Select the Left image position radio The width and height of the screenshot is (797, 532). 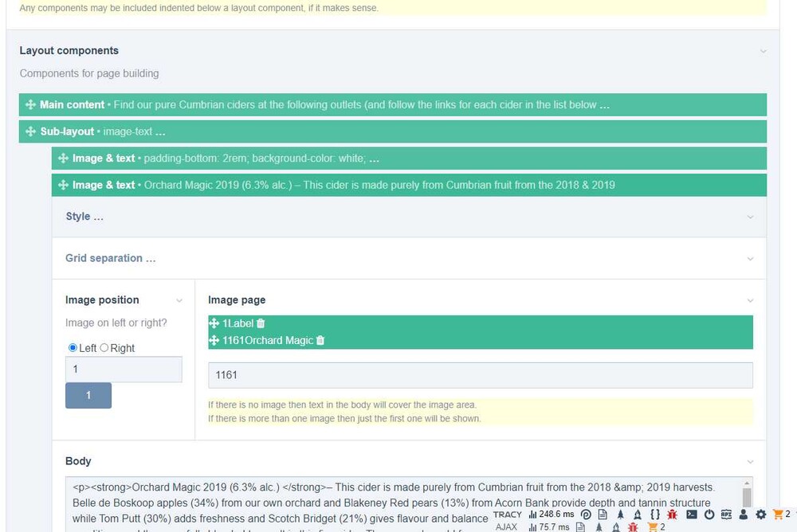(73, 348)
